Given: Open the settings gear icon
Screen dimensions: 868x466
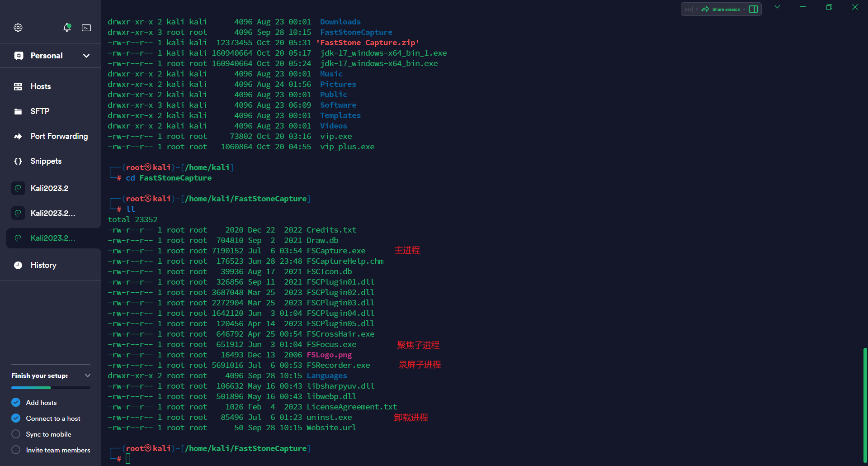Looking at the screenshot, I should 18,28.
